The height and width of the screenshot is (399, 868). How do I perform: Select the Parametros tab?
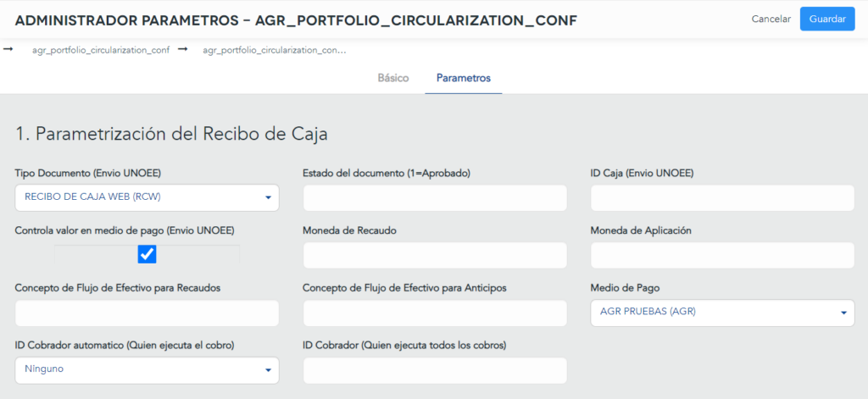[464, 78]
